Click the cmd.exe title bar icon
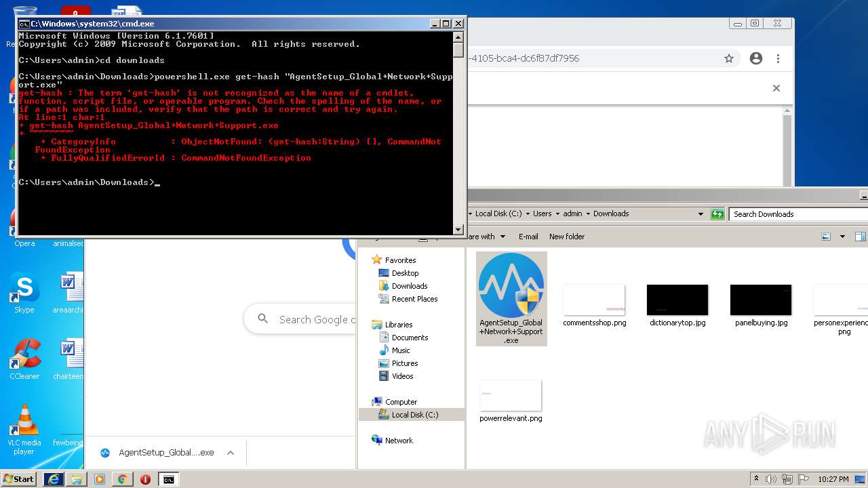The width and height of the screenshot is (868, 488). (x=24, y=24)
